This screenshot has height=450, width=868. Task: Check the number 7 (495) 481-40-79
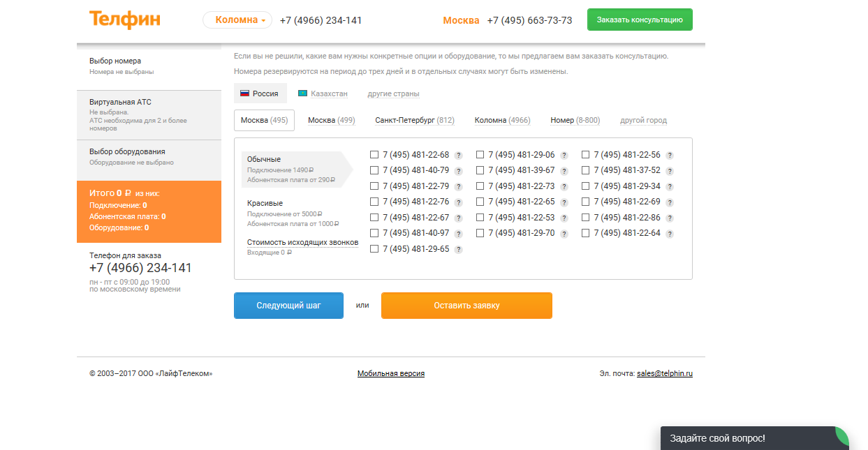pyautogui.click(x=374, y=170)
